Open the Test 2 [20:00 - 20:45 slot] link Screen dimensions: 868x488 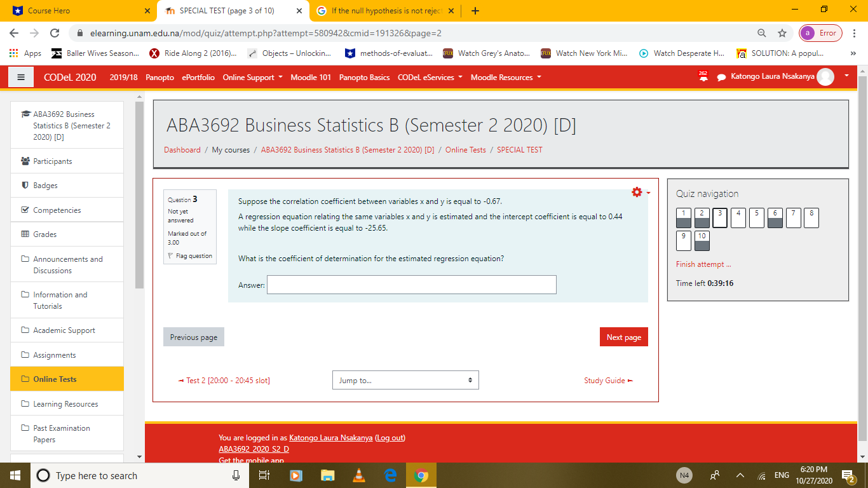[224, 381]
